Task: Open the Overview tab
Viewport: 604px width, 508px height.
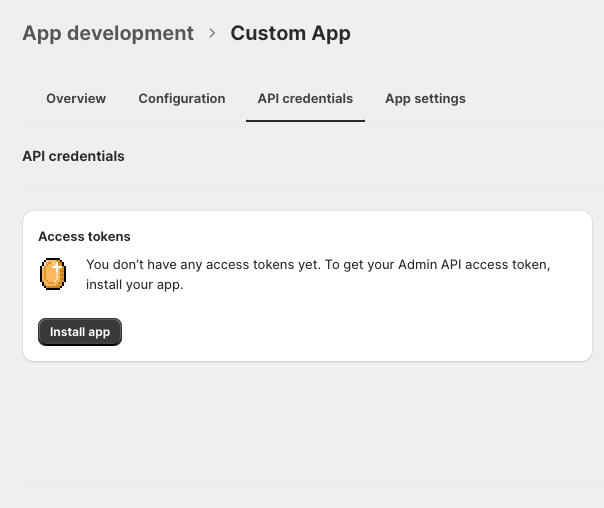Action: (x=76, y=99)
